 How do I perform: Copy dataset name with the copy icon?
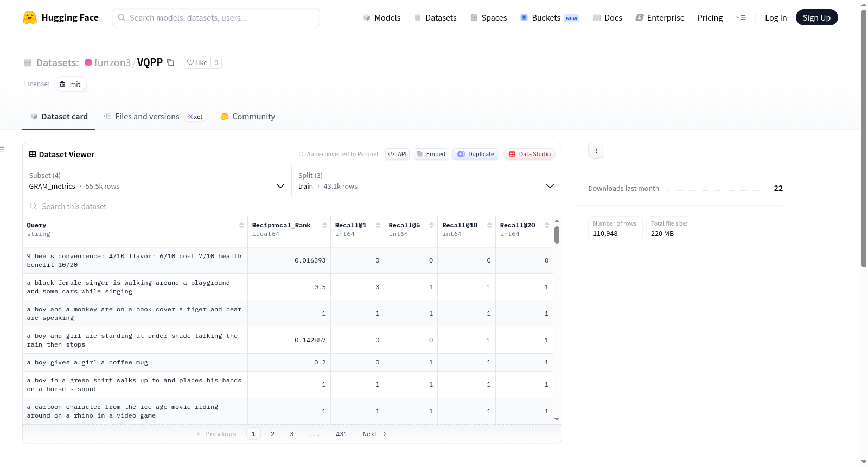(170, 62)
